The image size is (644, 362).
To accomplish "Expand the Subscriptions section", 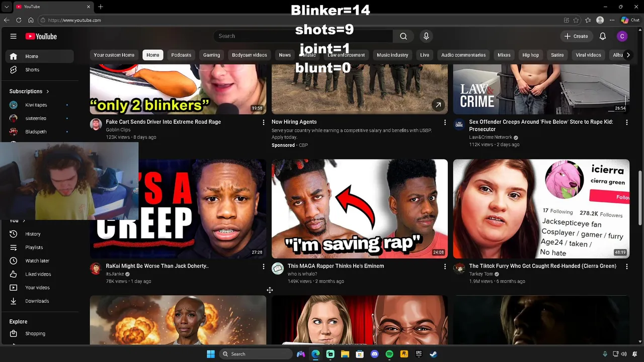I will pos(29,92).
